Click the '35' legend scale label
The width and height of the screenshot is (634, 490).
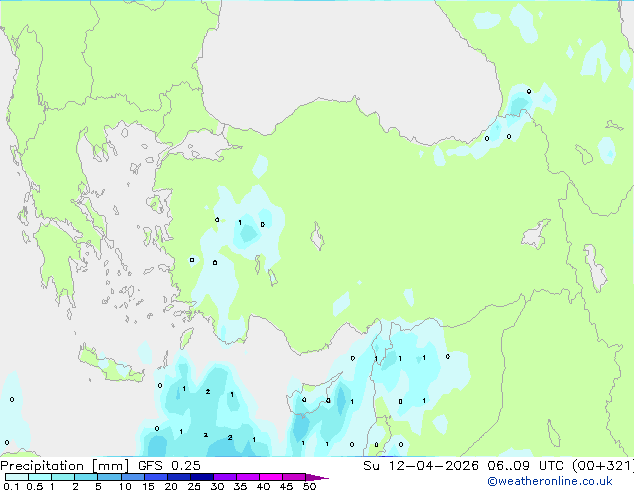pos(240,486)
